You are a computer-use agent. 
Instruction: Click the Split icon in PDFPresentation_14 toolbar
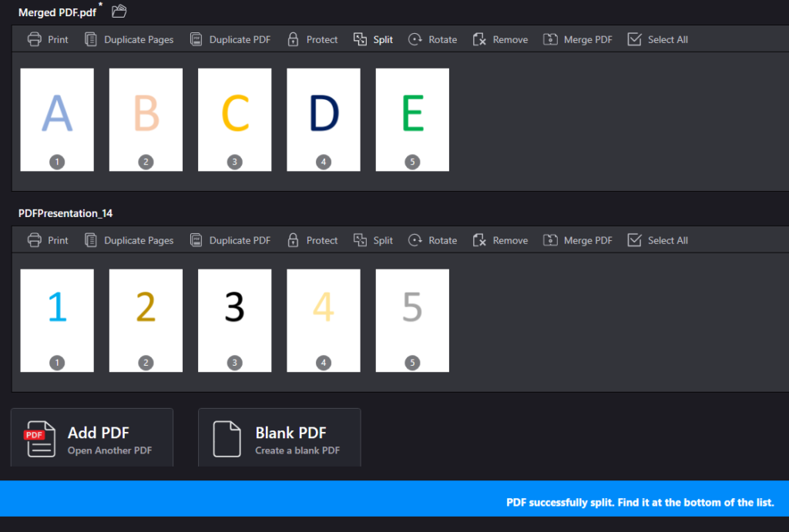[360, 240]
